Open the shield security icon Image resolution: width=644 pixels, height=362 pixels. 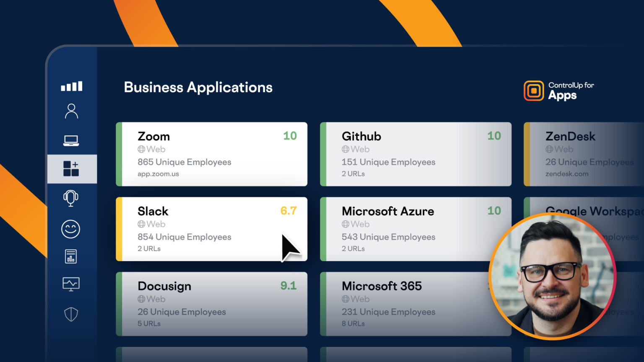[x=71, y=314]
